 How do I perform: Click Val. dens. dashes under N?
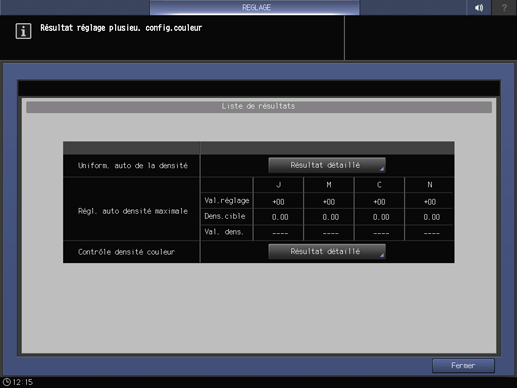point(431,233)
